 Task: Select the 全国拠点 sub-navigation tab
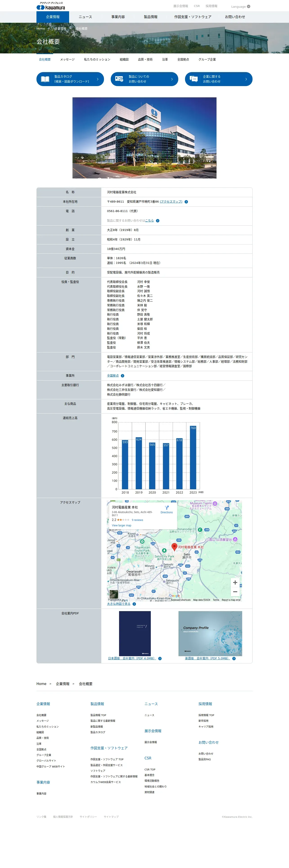183,60
